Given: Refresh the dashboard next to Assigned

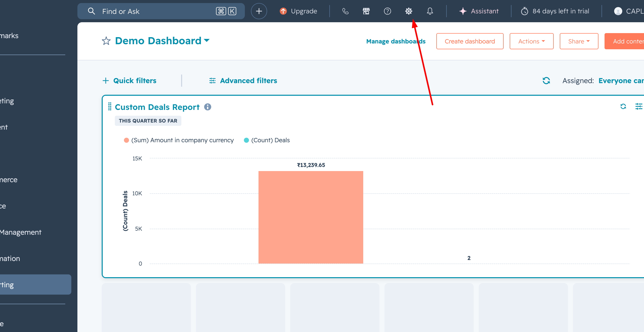Looking at the screenshot, I should point(546,81).
